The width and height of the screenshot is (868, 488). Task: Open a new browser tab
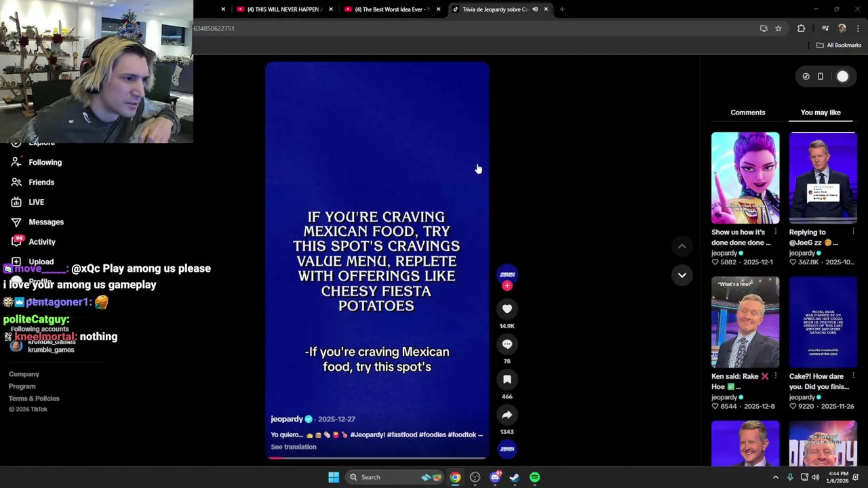pos(561,9)
